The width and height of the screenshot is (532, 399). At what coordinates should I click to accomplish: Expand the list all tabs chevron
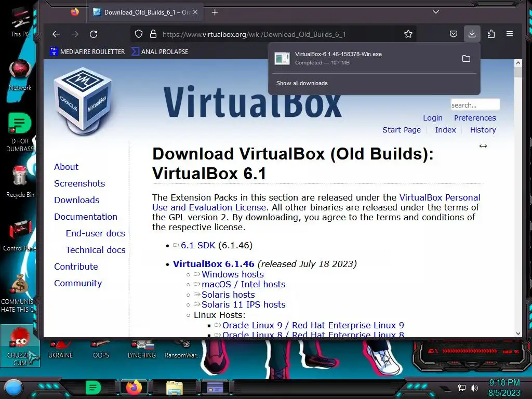436,12
